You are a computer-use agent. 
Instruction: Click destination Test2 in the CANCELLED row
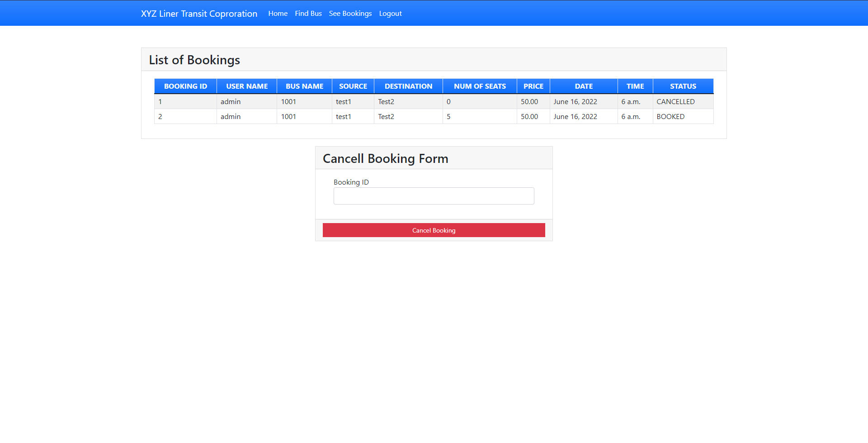(x=409, y=102)
